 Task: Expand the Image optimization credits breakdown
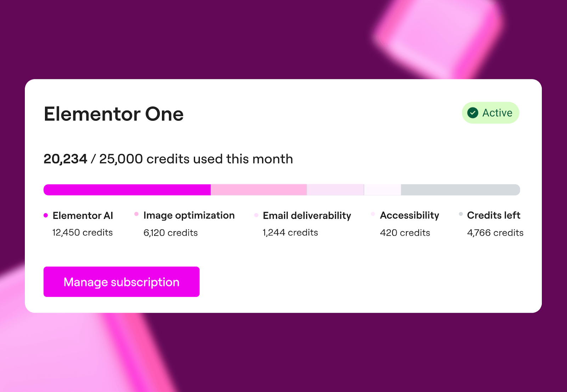(x=189, y=215)
